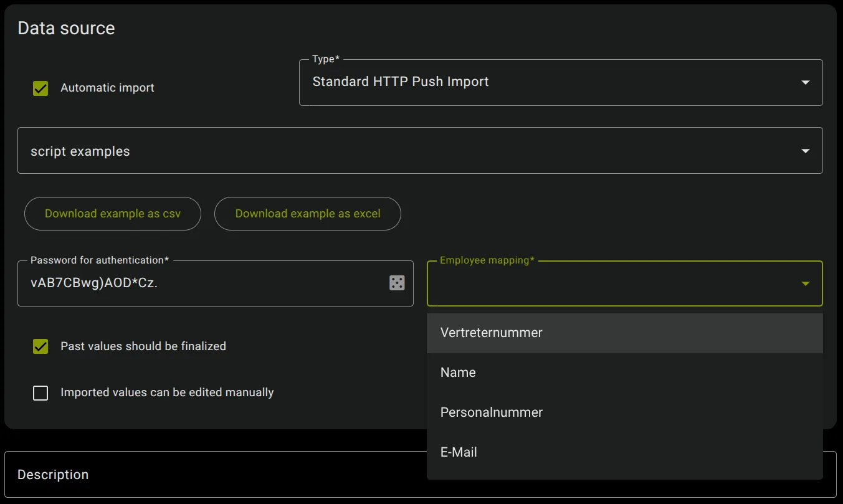Image resolution: width=843 pixels, height=504 pixels.
Task: Uncheck the Automatic import checkbox
Action: (x=40, y=88)
